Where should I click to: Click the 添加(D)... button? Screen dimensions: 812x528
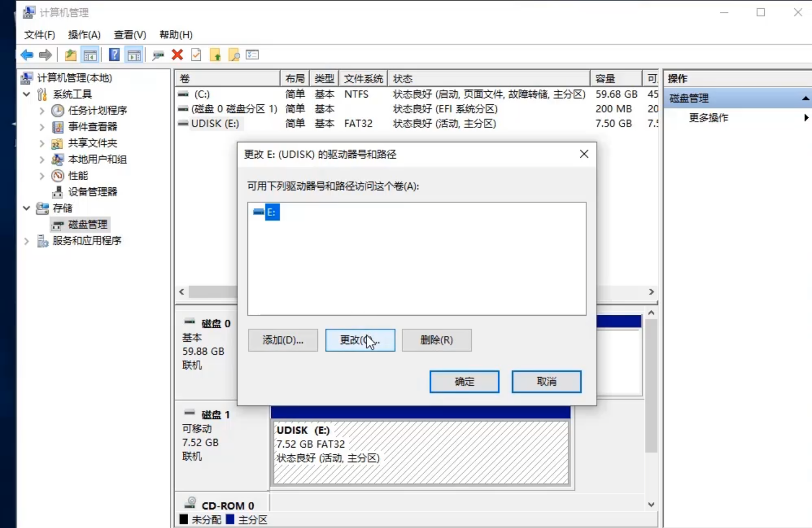click(x=283, y=340)
